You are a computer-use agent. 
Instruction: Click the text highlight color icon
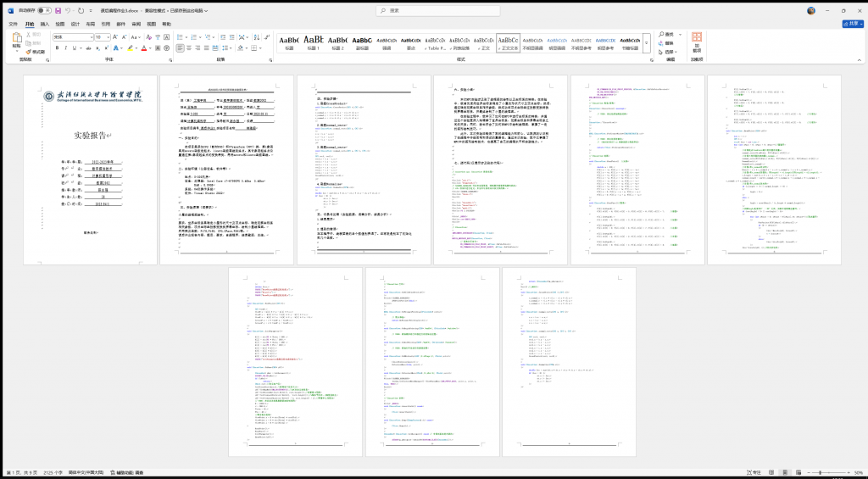click(x=130, y=48)
